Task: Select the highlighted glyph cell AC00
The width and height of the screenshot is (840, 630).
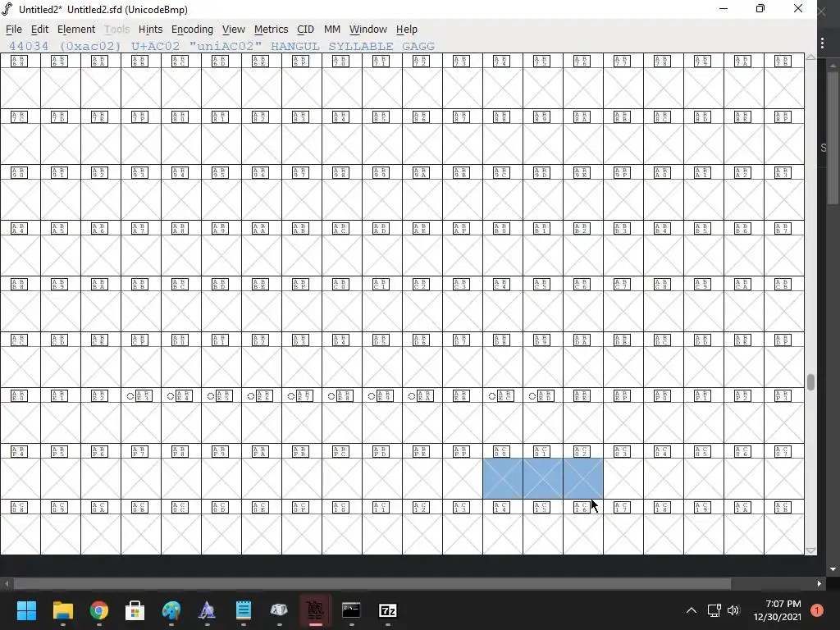Action: pos(503,478)
